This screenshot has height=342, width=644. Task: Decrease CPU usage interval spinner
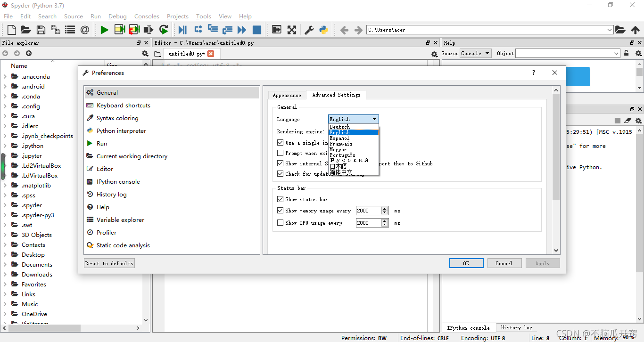385,225
